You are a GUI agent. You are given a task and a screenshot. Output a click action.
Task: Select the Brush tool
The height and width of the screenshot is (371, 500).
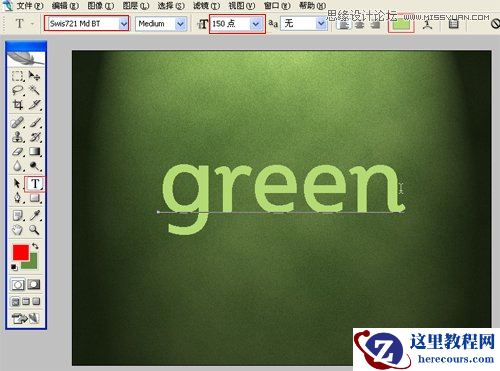[34, 122]
